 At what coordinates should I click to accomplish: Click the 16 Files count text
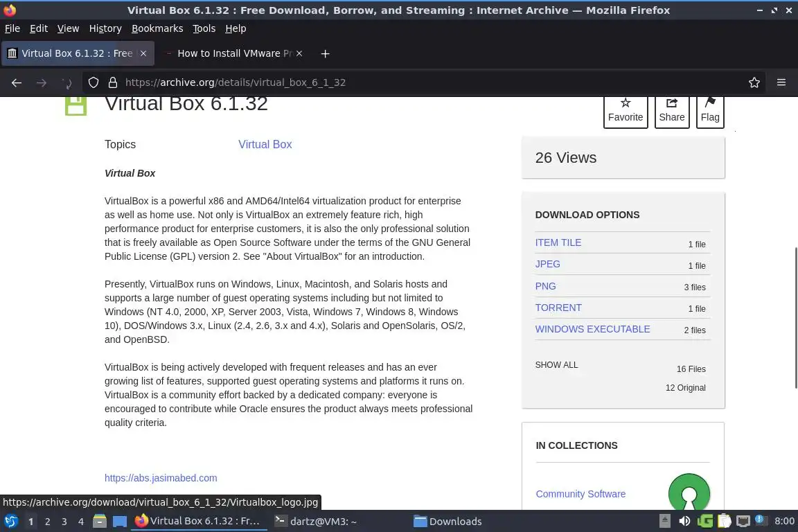tap(691, 369)
